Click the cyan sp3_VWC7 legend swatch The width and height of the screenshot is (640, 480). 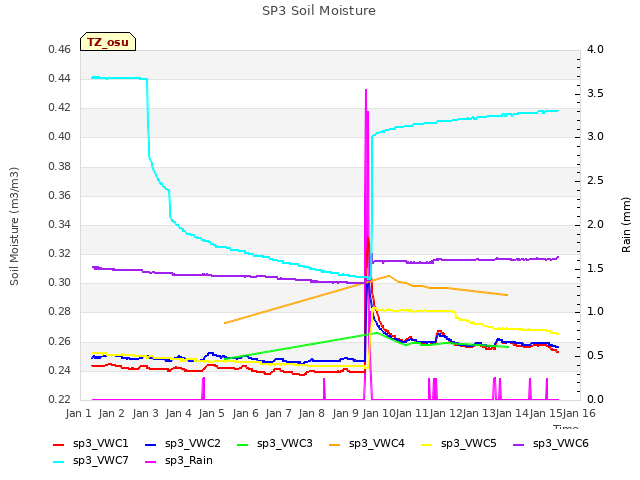[59, 462]
